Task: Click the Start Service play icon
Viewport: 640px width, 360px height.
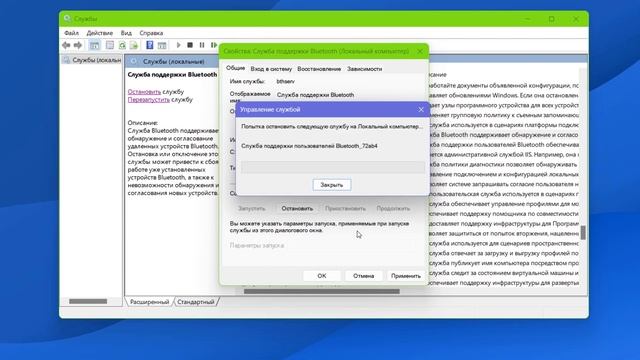Action: click(178, 45)
